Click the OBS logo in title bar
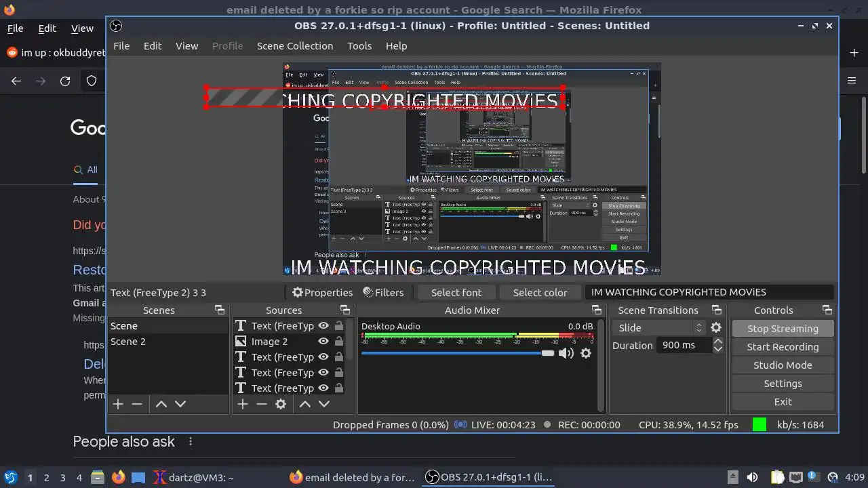Viewport: 868px width, 488px height. click(116, 26)
